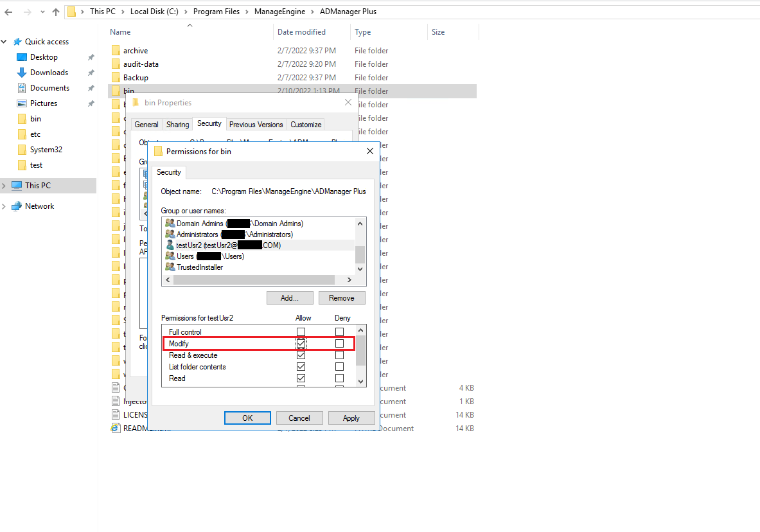Open recent locations dropdown arrow

pos(42,12)
